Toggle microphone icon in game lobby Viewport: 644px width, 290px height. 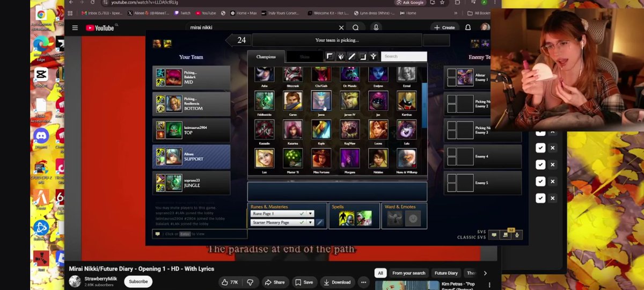518,235
